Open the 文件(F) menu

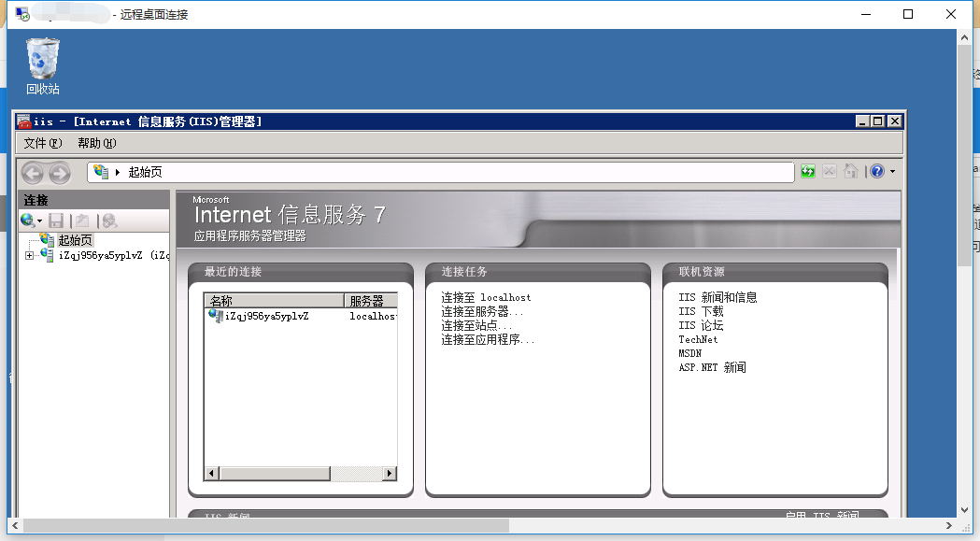click(42, 143)
